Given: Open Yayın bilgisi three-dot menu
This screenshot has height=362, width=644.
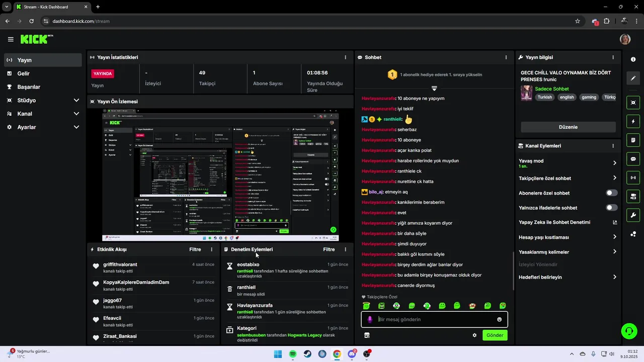Looking at the screenshot, I should click(613, 57).
